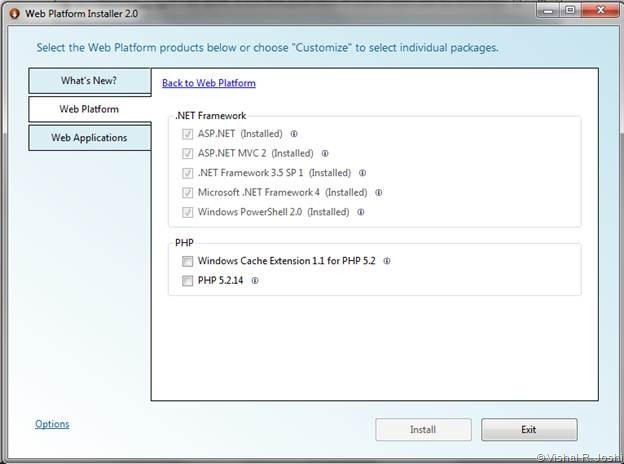Image resolution: width=624 pixels, height=464 pixels.
Task: Toggle the Windows PowerShell 2.0 checkbox
Action: coord(187,212)
